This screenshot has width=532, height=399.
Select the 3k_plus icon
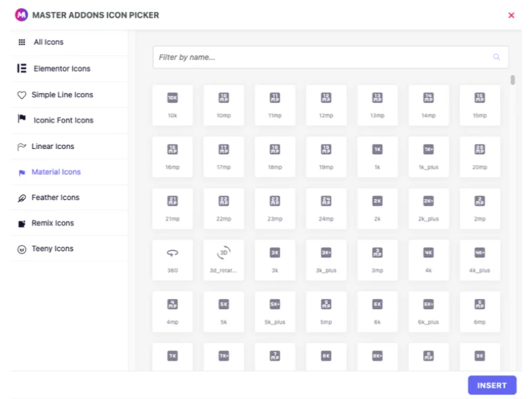[x=326, y=260]
